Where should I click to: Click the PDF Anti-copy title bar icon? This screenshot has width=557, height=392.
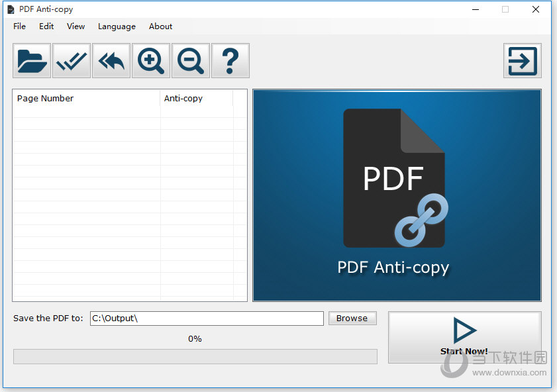[x=11, y=9]
